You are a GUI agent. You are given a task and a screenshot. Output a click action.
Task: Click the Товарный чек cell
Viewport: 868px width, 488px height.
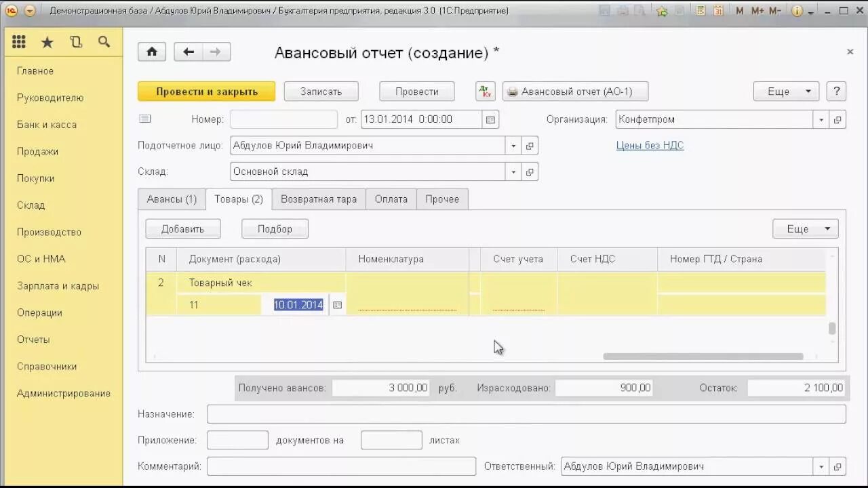[261, 283]
